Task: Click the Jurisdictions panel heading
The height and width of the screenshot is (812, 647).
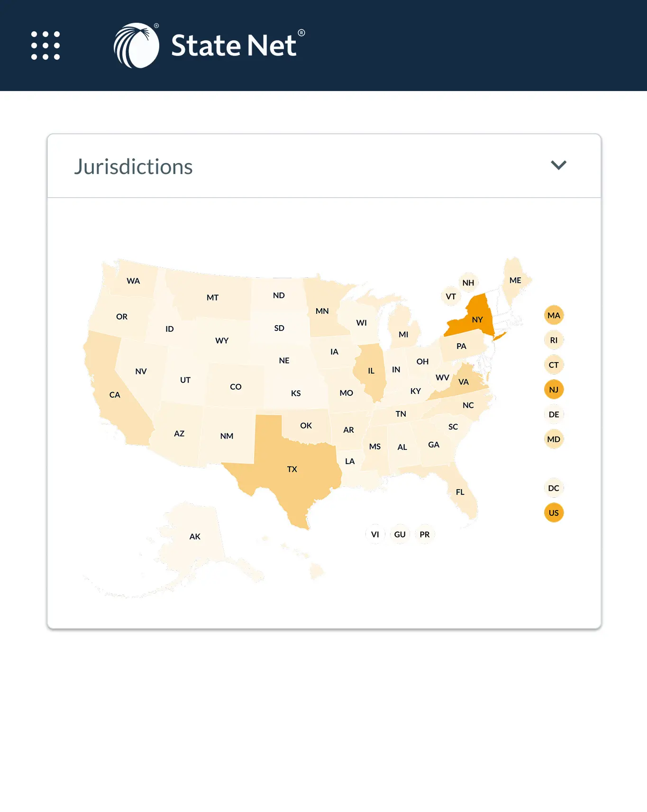Action: click(x=134, y=167)
